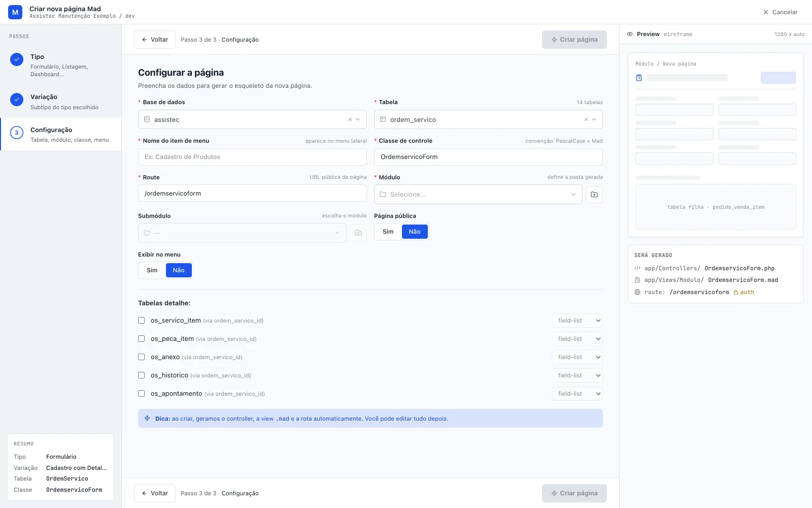812x508 pixels.
Task: Click the file icon beside app/Views/Modulo
Action: (x=637, y=280)
